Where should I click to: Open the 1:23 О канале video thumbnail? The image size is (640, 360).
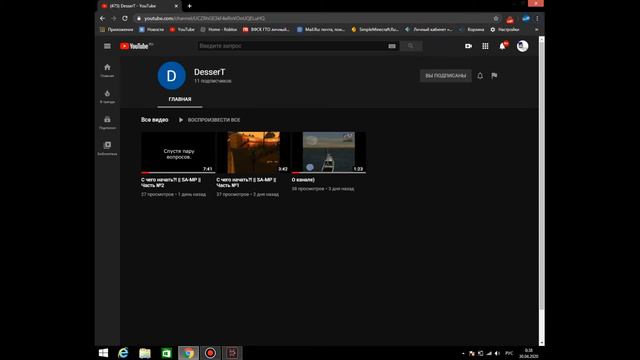pos(329,152)
